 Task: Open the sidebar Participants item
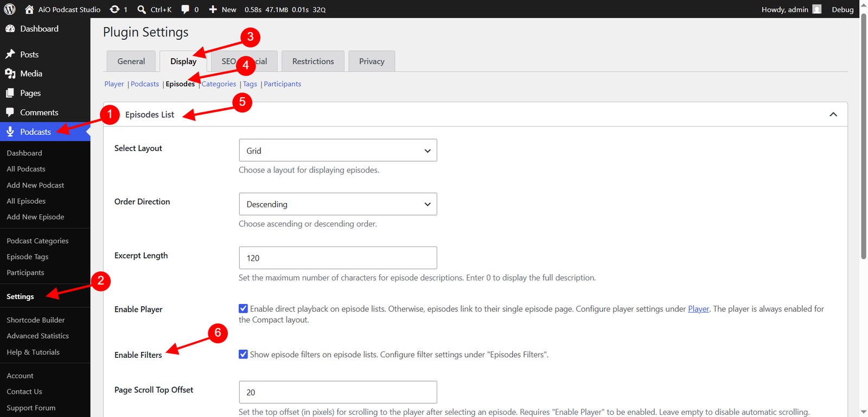25,273
